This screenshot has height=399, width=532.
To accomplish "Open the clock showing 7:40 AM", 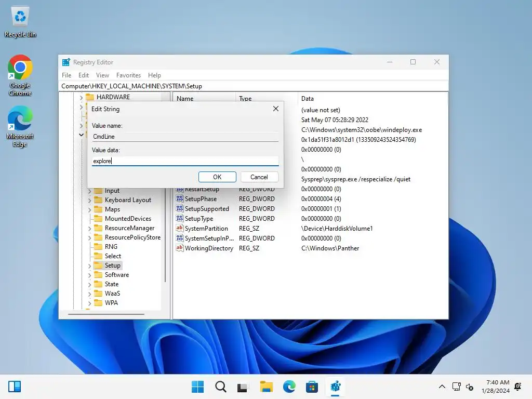I will click(495, 387).
